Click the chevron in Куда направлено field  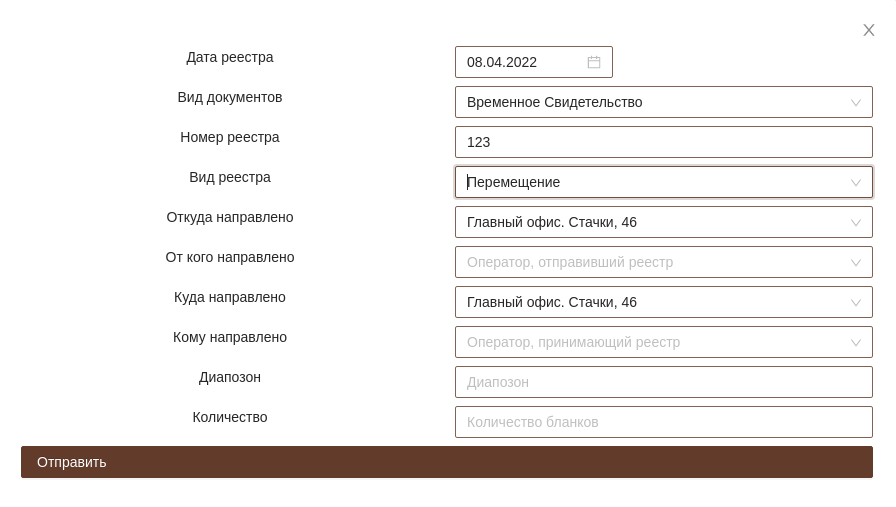pos(856,302)
